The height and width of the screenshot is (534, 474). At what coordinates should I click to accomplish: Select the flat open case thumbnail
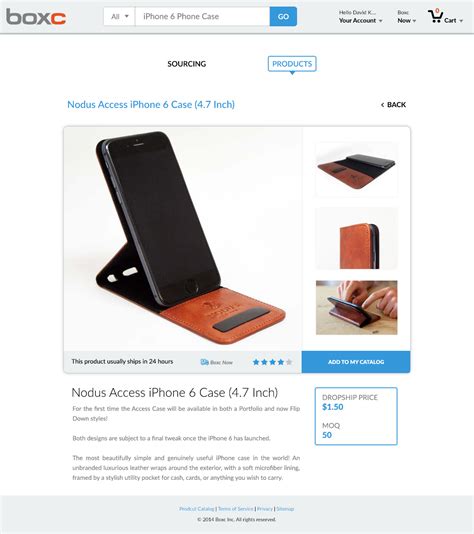tap(357, 169)
